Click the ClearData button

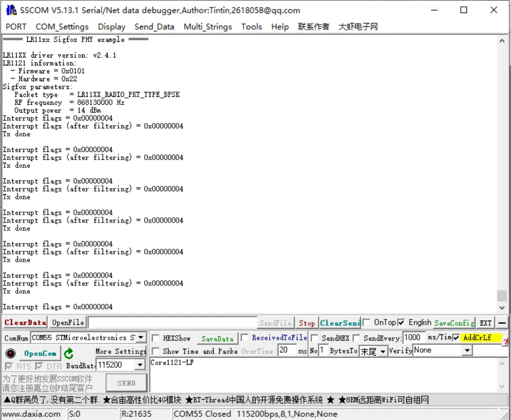25,323
